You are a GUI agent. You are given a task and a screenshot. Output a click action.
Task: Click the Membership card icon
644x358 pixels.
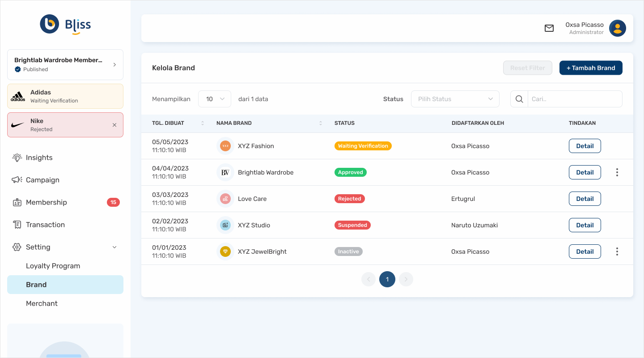(x=17, y=202)
